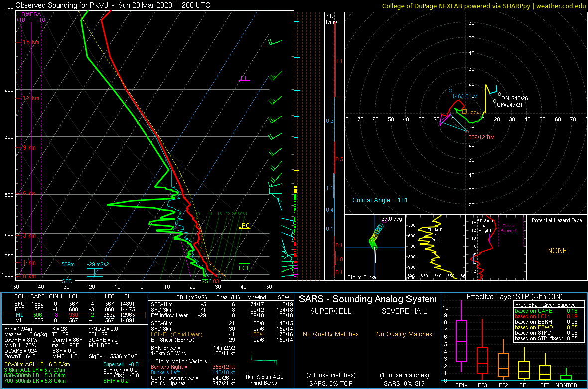The image size is (588, 389).
Task: Open the Storm Slinky panel
Action: click(375, 248)
